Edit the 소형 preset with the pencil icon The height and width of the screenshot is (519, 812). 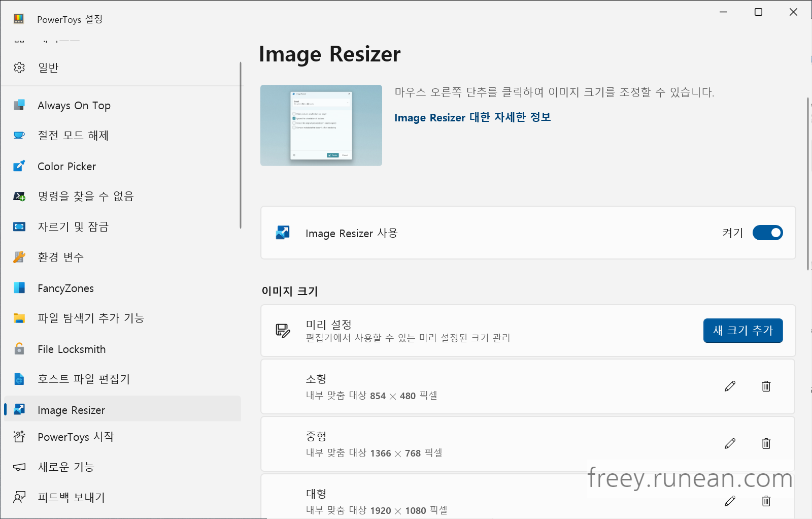coord(730,386)
